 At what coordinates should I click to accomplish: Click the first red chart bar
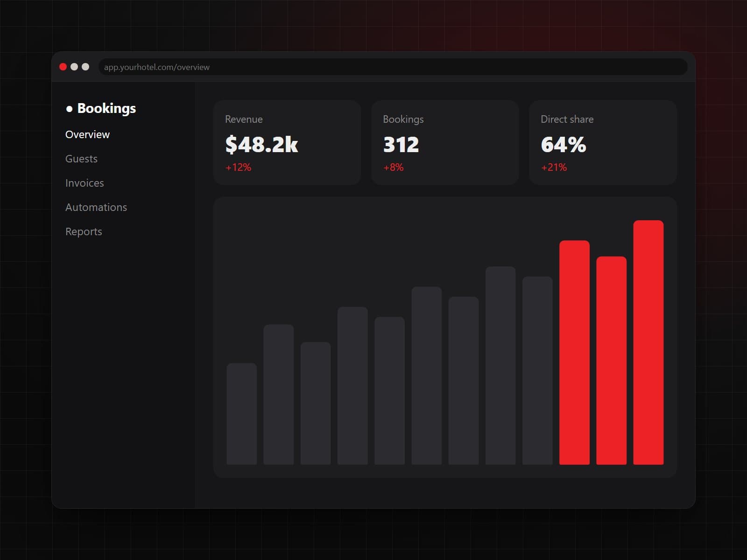point(574,352)
